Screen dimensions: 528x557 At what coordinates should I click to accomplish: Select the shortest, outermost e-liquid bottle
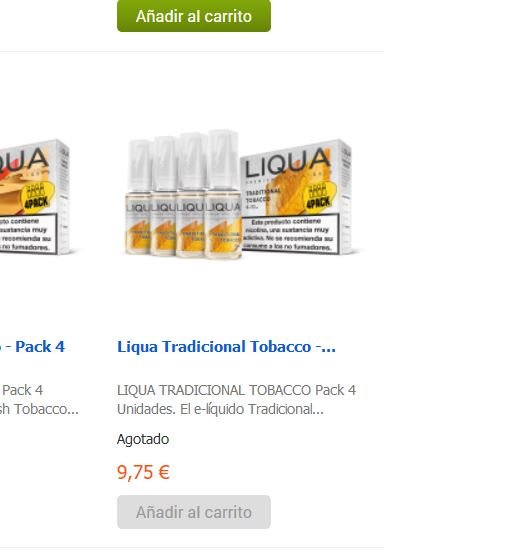(139, 198)
